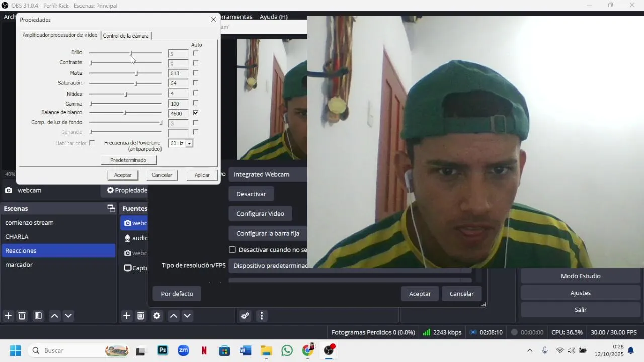Viewport: 644px width, 362px height.
Task: Select the marcador scene
Action: [58, 265]
